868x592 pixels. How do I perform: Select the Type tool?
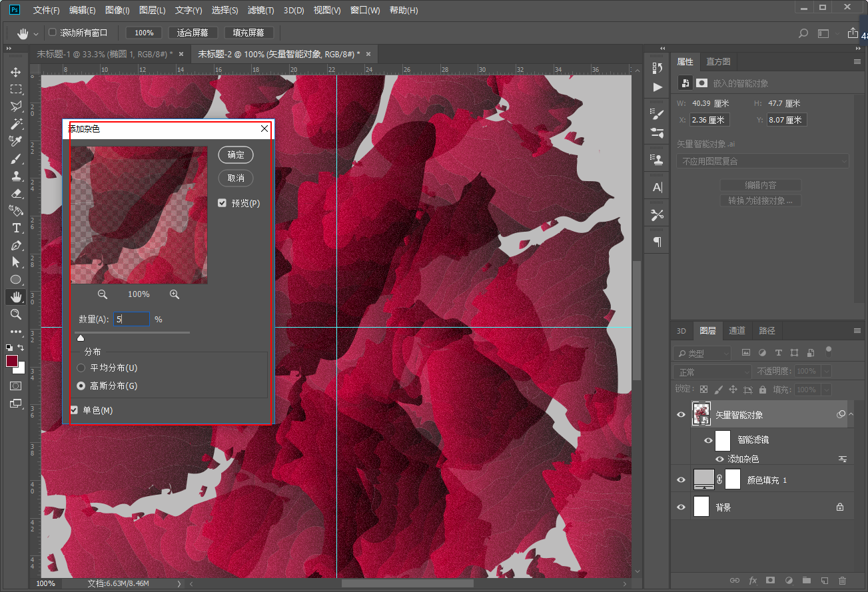point(16,228)
